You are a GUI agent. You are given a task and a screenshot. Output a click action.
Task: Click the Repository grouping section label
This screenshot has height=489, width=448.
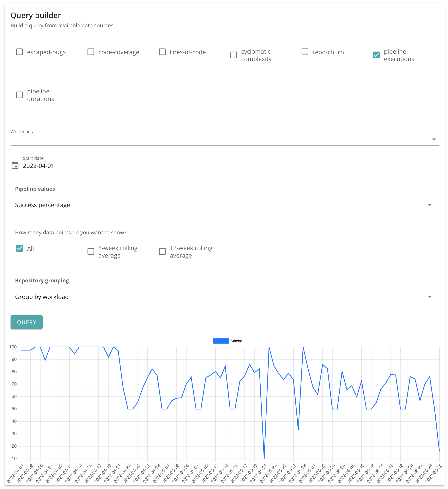point(42,281)
